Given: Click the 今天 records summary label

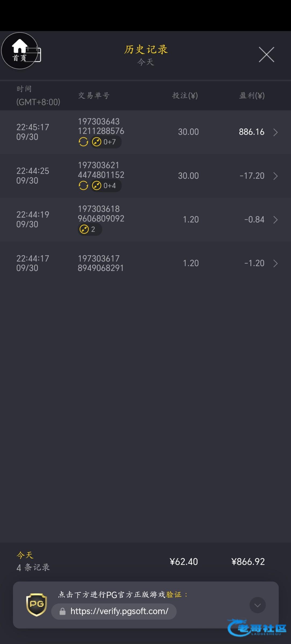Looking at the screenshot, I should tap(25, 555).
